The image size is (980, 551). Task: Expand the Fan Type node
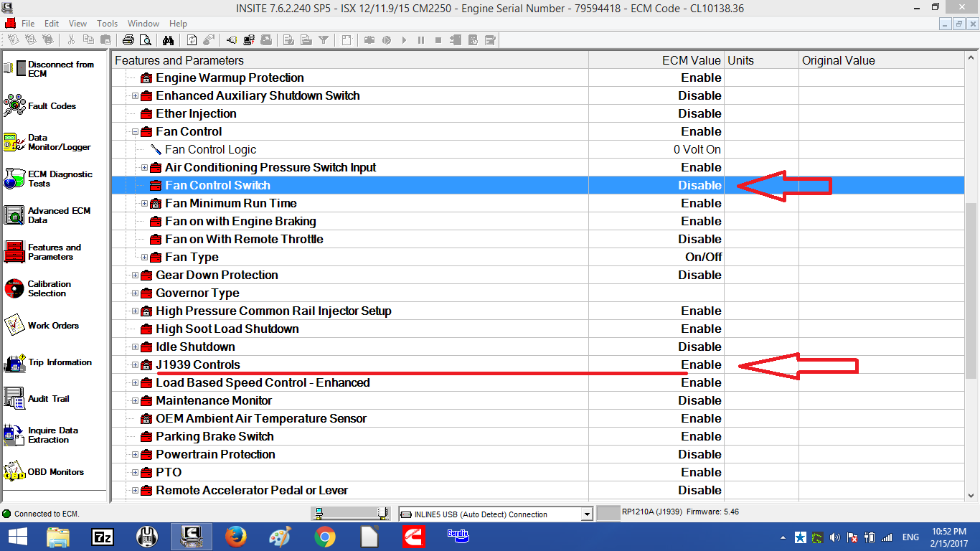(x=144, y=257)
